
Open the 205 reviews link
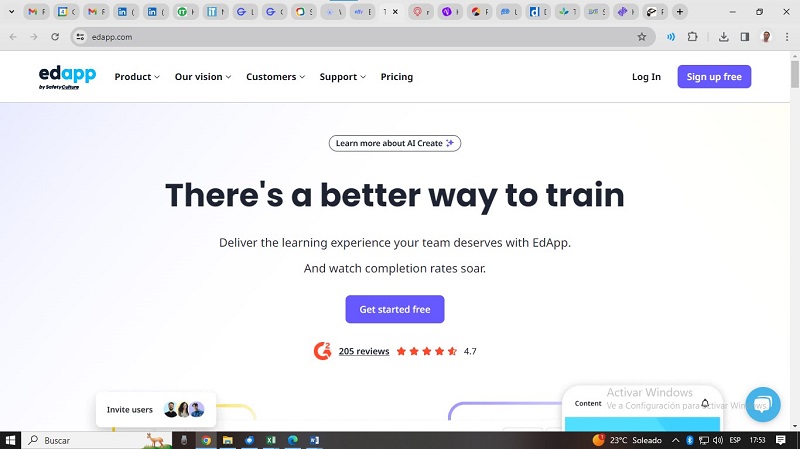point(364,351)
